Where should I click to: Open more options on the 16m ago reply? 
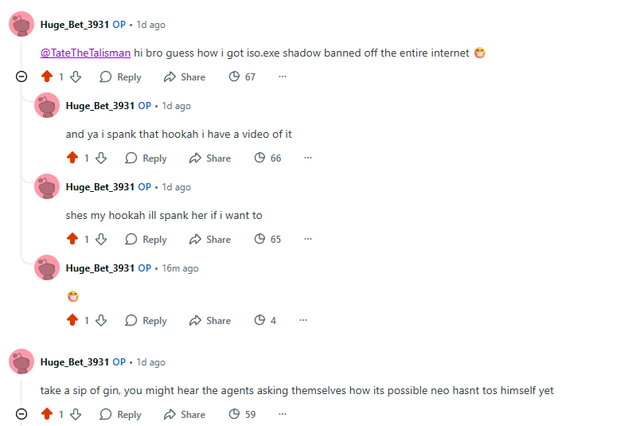[308, 320]
